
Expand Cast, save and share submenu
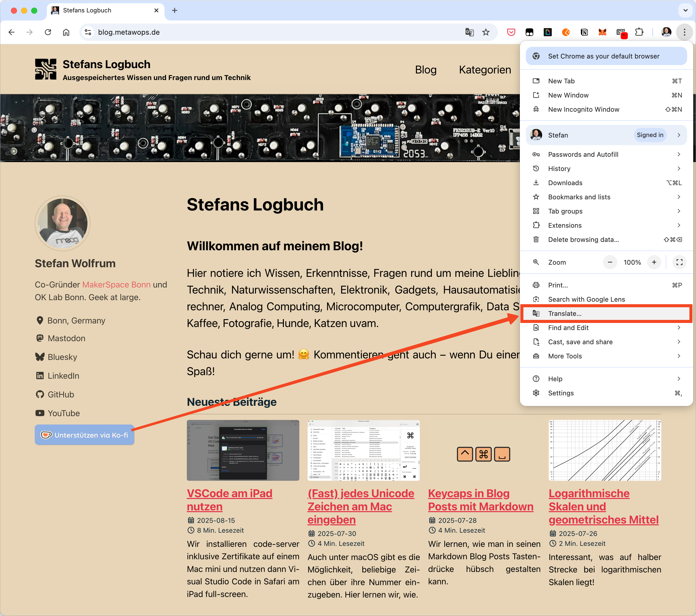click(x=606, y=342)
